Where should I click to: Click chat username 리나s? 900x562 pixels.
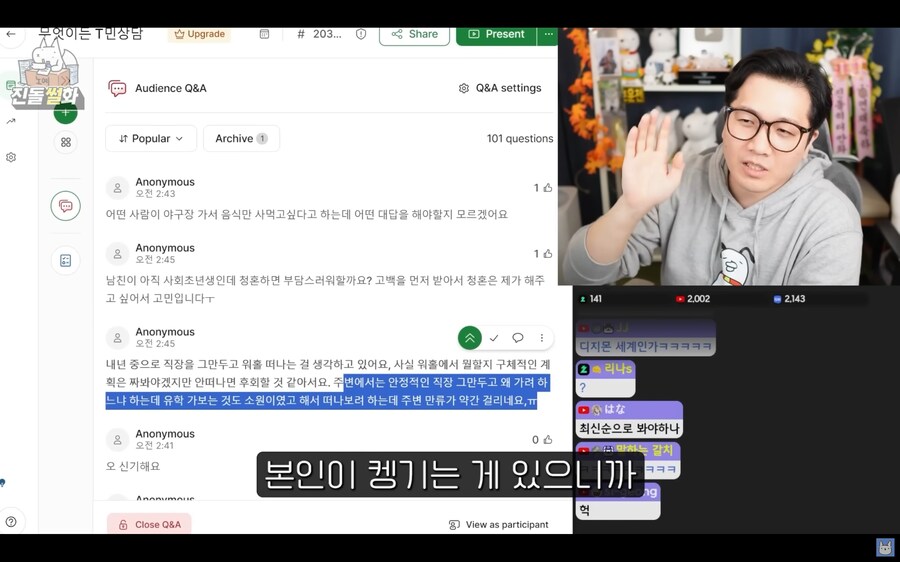[618, 369]
